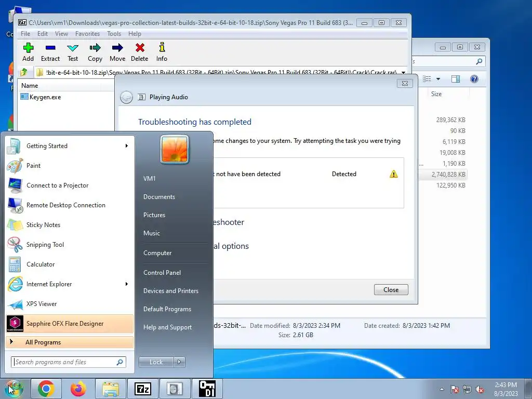Open Google Chrome from the taskbar

click(46, 389)
